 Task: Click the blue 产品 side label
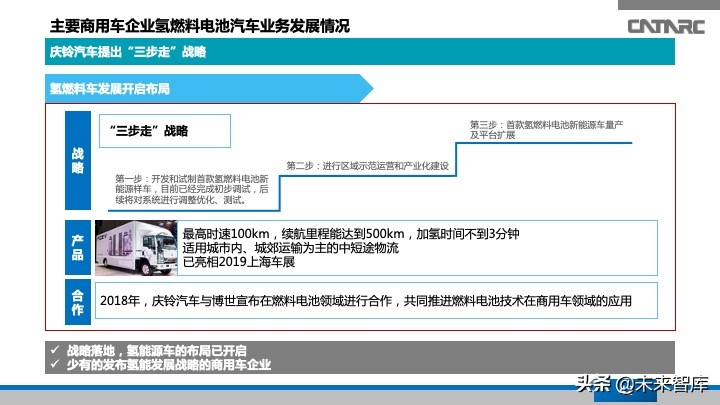click(x=78, y=248)
